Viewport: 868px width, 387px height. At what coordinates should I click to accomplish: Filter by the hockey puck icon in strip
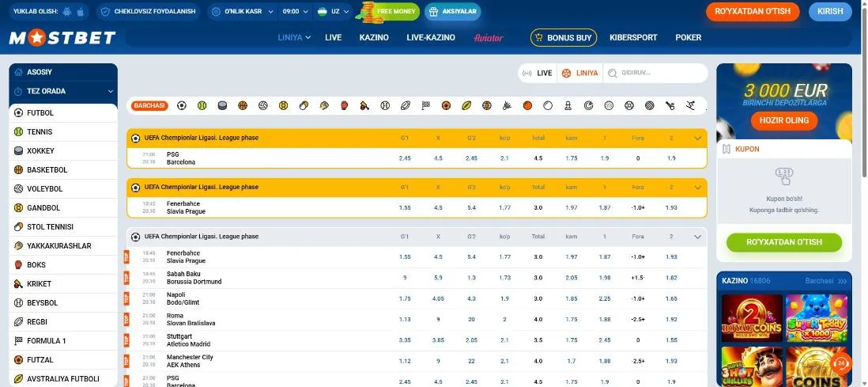pos(223,105)
